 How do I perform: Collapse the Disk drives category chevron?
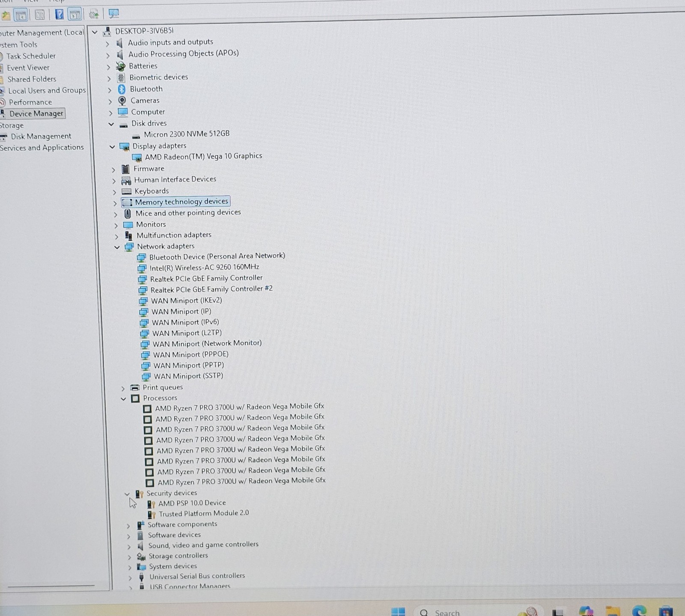(x=111, y=124)
